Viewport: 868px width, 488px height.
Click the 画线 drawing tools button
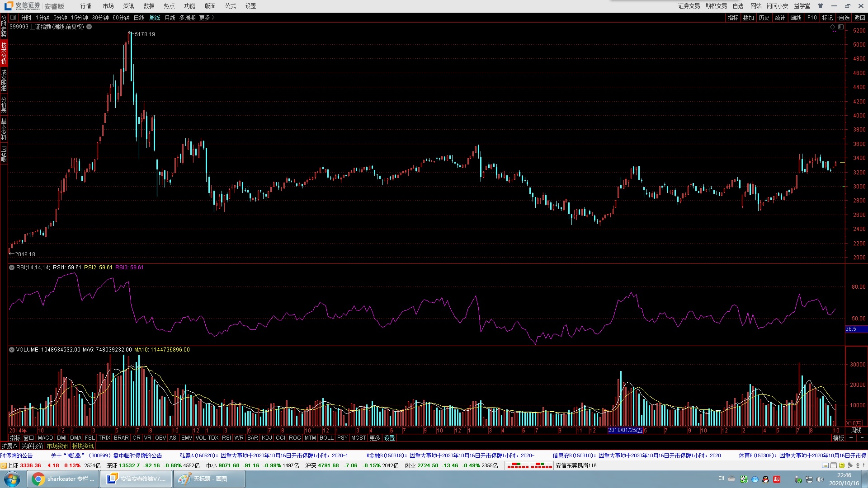click(x=796, y=18)
